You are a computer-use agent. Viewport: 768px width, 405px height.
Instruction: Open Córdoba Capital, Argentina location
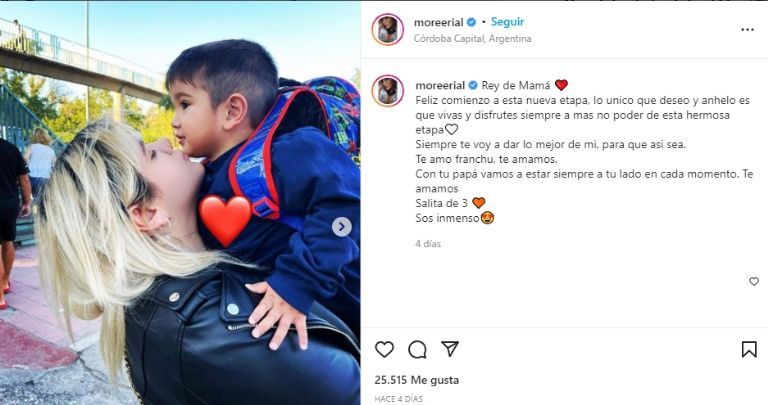(x=472, y=38)
